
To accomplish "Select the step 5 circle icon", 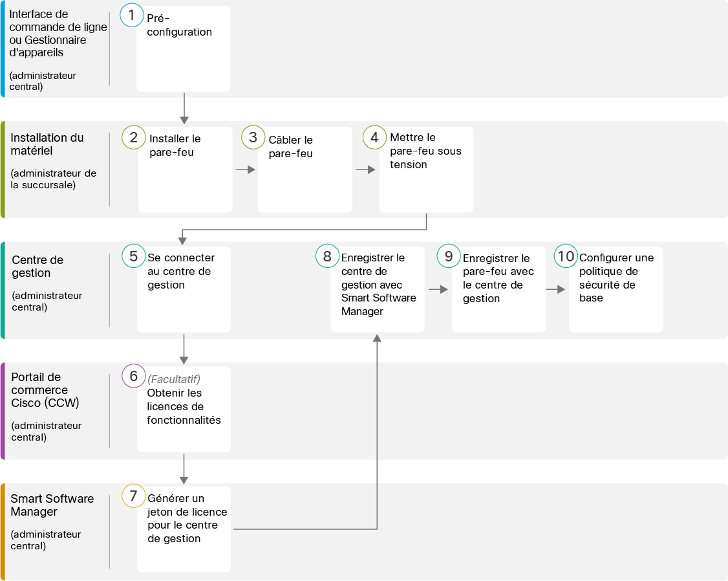I will [x=134, y=256].
